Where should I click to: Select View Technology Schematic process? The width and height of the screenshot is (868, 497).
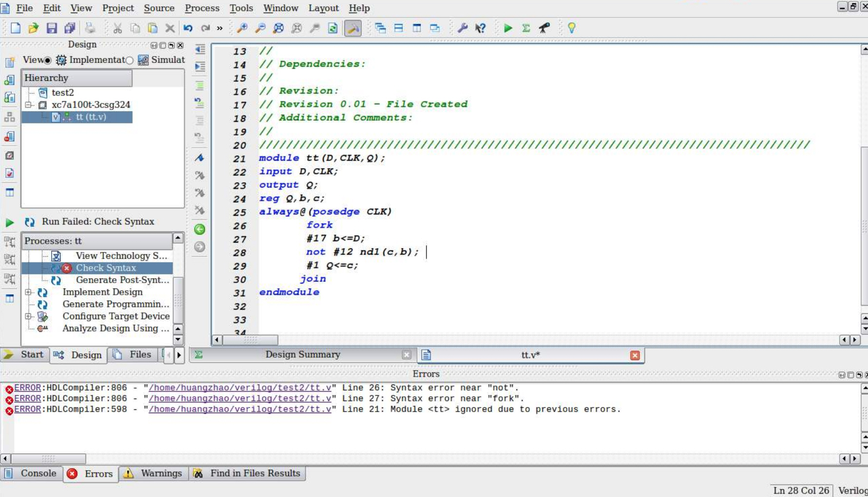[121, 256]
